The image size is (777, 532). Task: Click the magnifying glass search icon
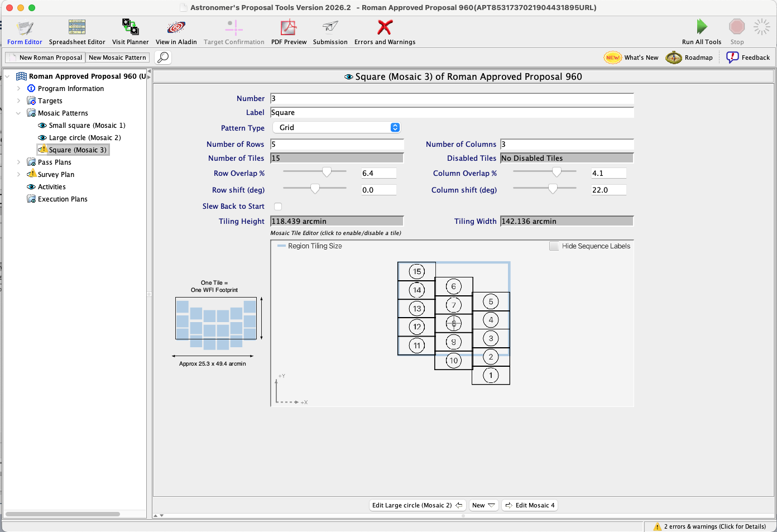[x=162, y=57]
